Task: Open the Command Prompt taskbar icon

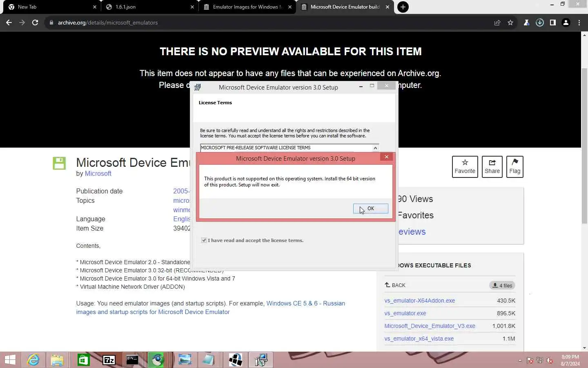Action: [x=132, y=360]
